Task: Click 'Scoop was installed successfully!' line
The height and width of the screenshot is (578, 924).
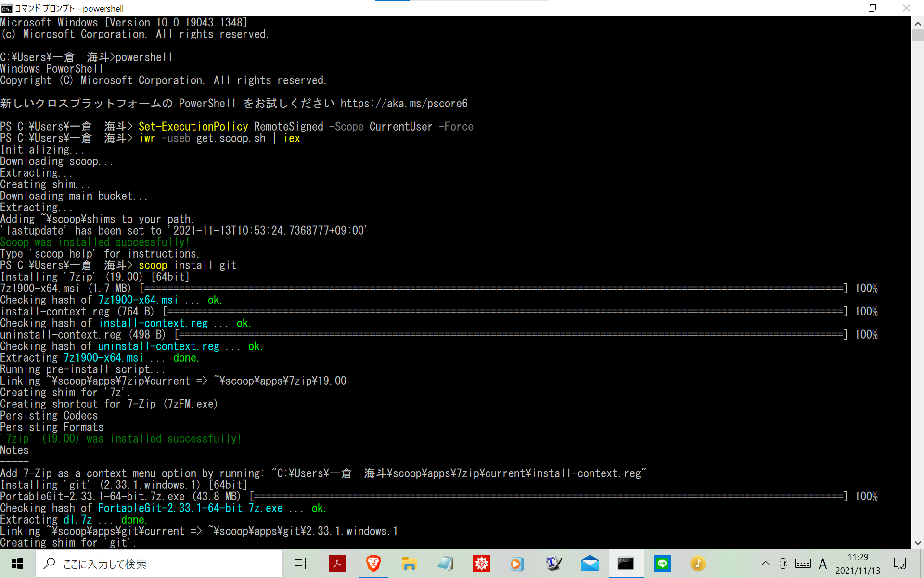Action: 95,242
